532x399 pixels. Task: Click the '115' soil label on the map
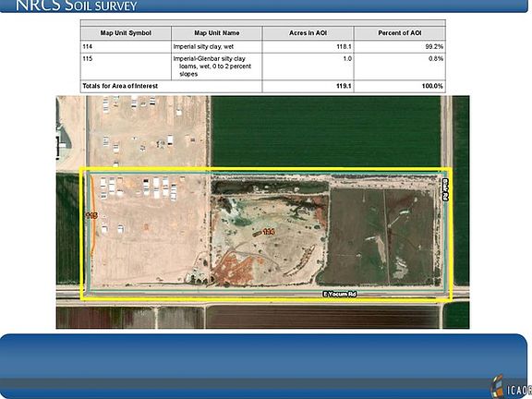91,215
